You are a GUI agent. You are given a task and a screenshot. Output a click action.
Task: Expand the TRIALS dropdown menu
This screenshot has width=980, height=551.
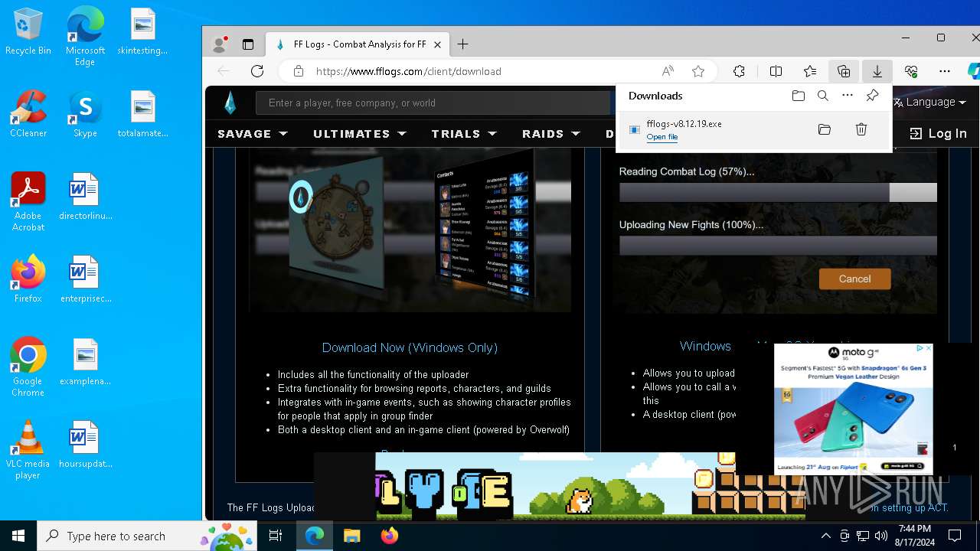point(464,134)
